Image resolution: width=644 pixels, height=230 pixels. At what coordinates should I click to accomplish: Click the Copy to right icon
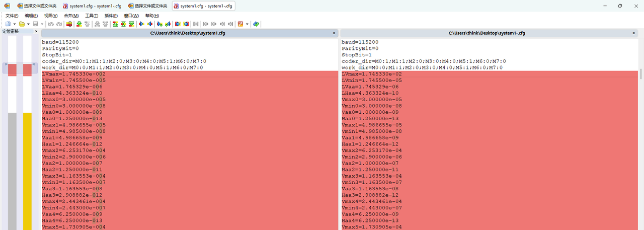point(141,24)
